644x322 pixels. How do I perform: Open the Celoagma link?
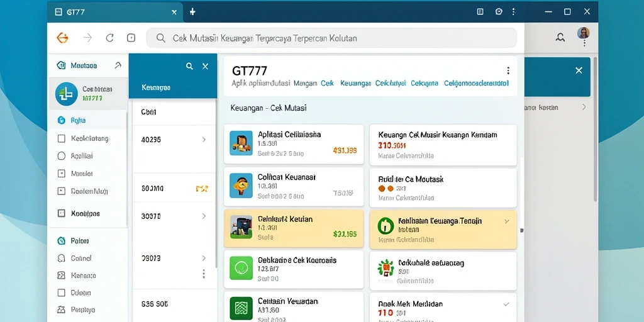coord(425,83)
